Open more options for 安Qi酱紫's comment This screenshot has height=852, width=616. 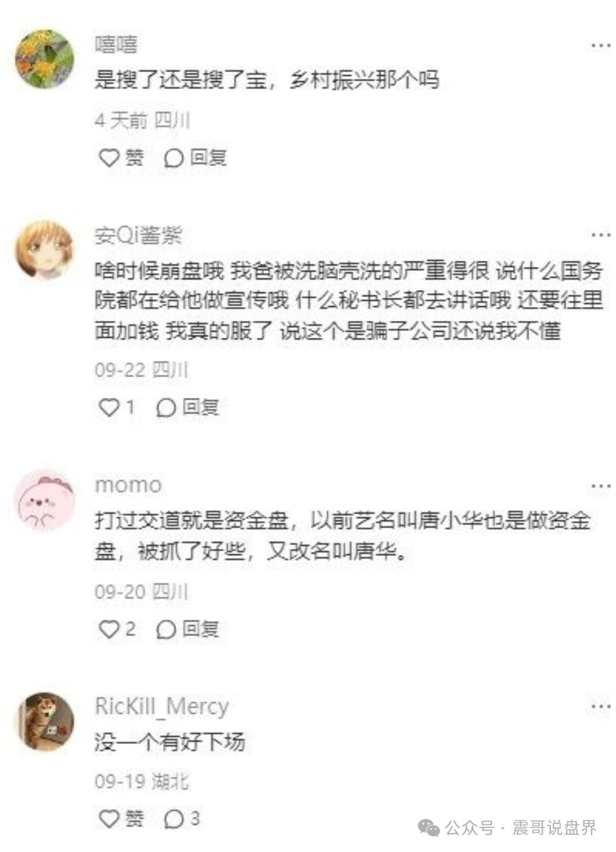click(600, 235)
